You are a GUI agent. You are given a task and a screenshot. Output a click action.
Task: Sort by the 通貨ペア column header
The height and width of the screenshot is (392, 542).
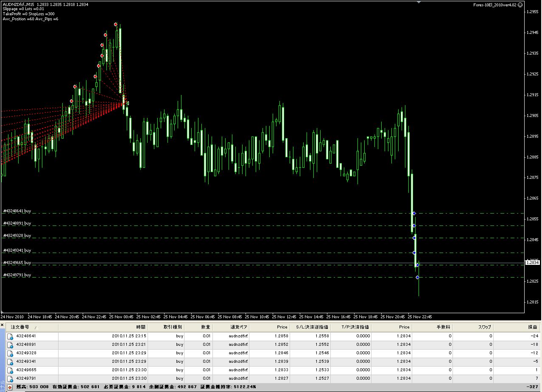(x=232, y=327)
